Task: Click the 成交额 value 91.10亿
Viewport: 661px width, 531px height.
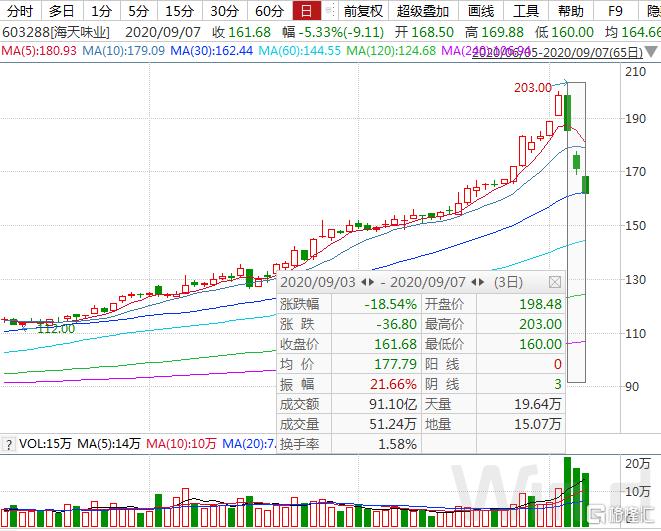Action: pos(393,404)
